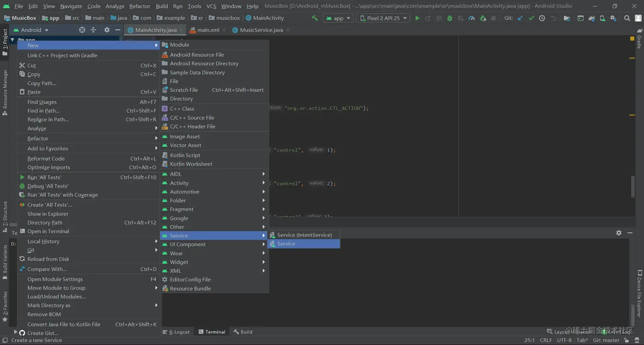
Task: Click the project panel locate target icon
Action: (82, 30)
